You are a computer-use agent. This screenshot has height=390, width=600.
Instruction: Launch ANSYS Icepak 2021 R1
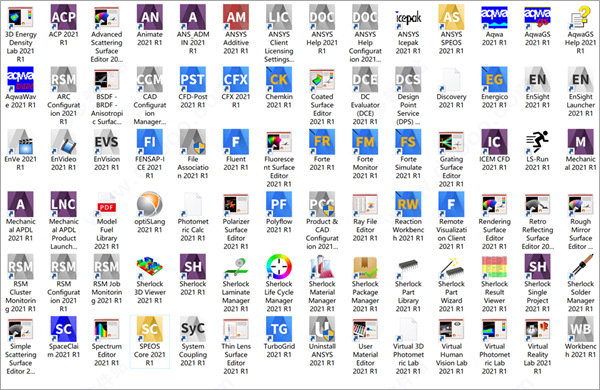(408, 17)
